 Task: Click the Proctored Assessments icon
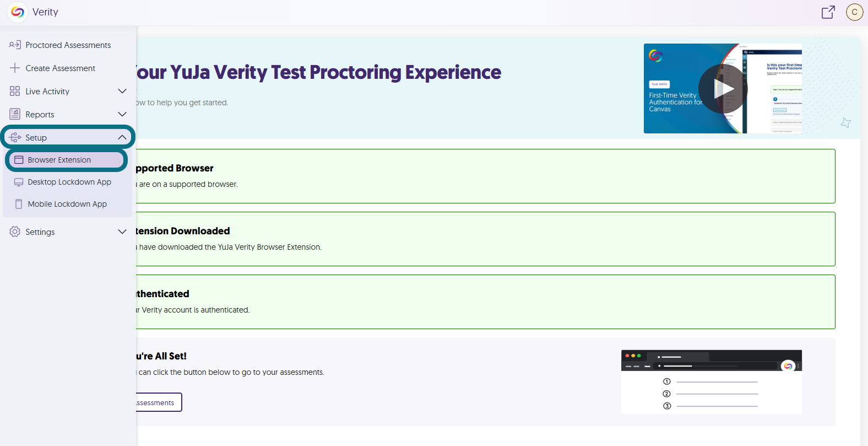[15, 45]
